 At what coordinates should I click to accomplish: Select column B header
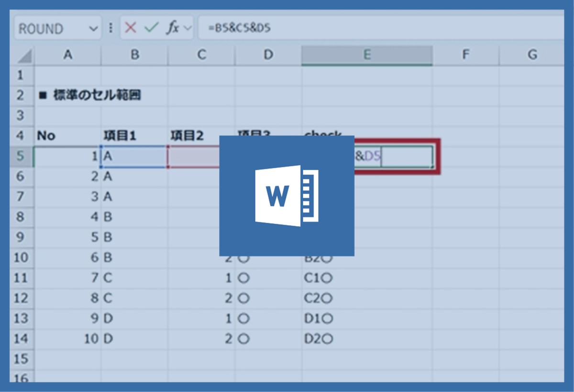(134, 55)
